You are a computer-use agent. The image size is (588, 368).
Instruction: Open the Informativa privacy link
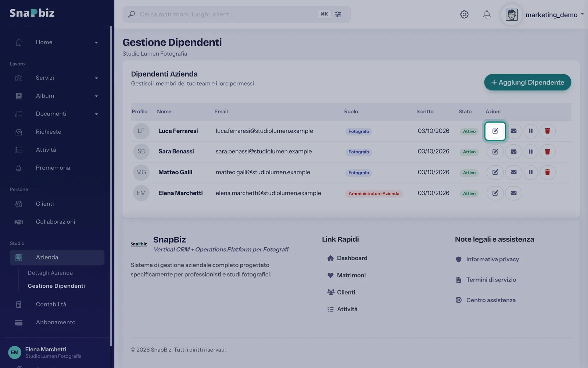coord(492,259)
